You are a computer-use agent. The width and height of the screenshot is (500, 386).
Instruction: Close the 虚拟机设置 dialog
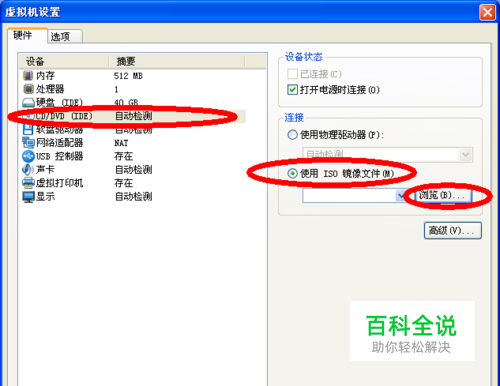pyautogui.click(x=487, y=13)
